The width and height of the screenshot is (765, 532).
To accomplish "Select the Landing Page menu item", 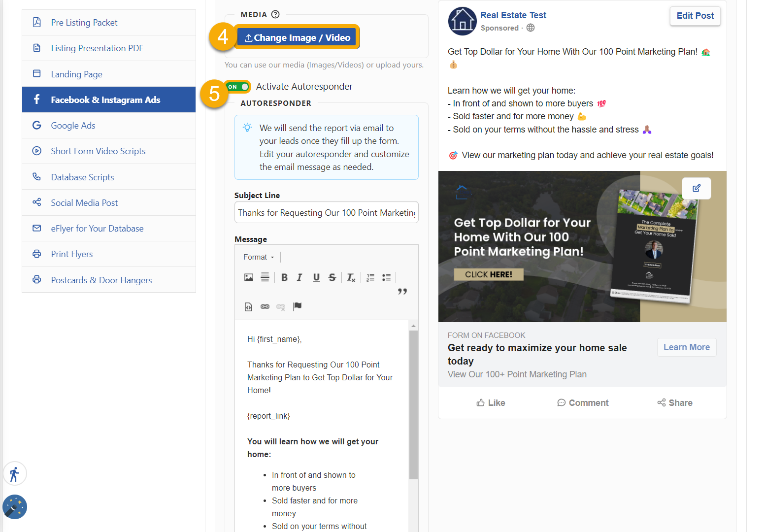I will click(76, 73).
